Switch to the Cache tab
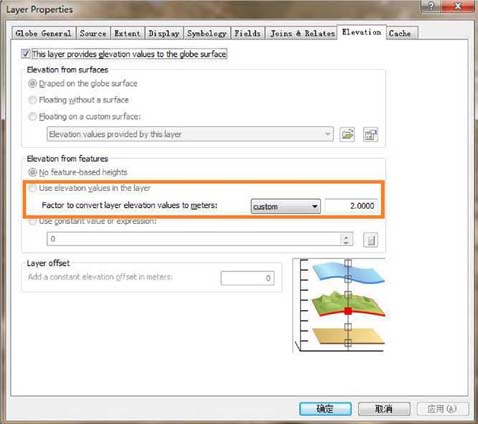Image resolution: width=478 pixels, height=424 pixels. (x=400, y=33)
